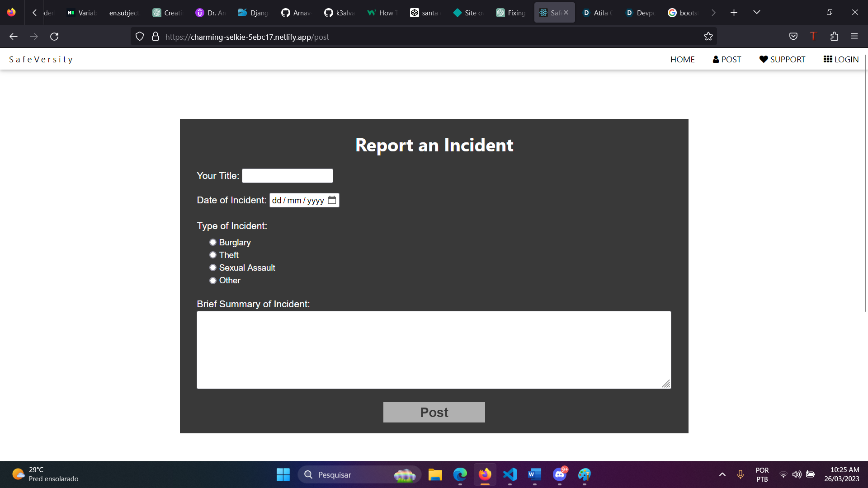Open the Firefox hamburger application menu
The width and height of the screenshot is (868, 488).
(854, 37)
